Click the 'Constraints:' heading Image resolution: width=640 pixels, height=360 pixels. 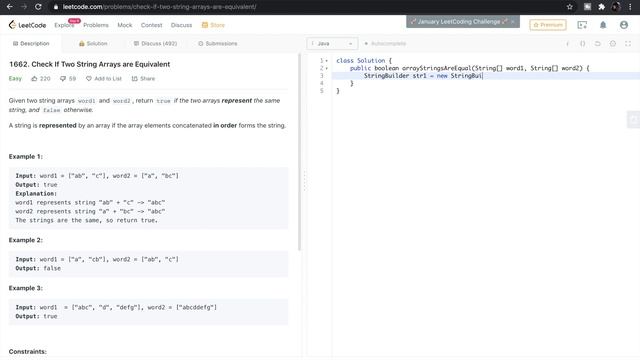tap(28, 351)
